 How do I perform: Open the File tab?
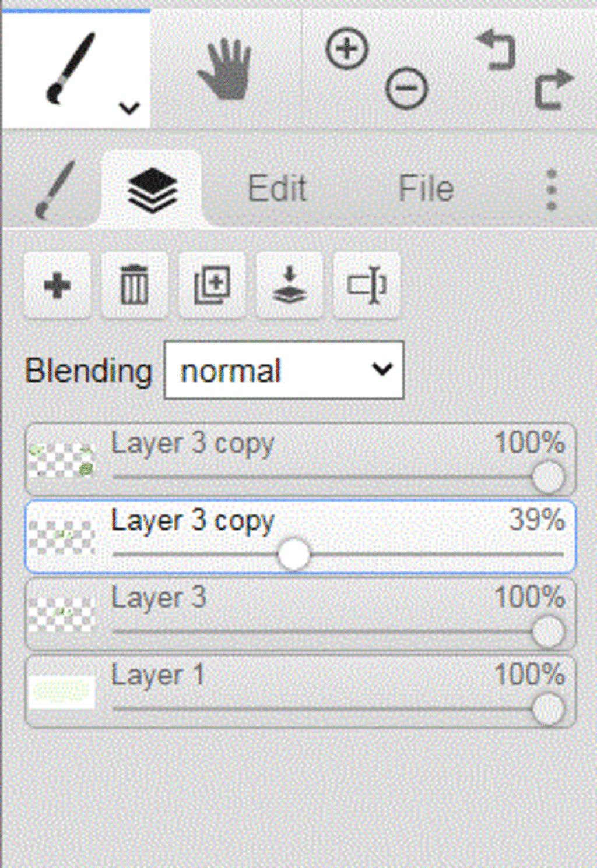[x=426, y=189]
